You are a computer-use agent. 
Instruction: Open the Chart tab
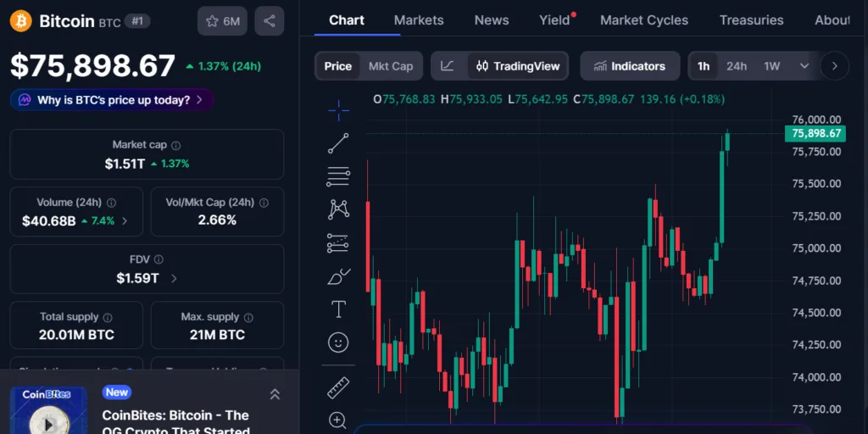pyautogui.click(x=347, y=20)
